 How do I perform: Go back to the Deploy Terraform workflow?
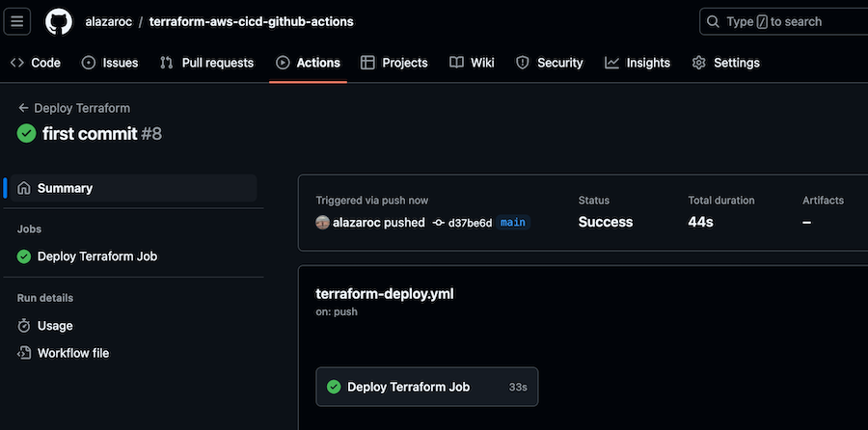[x=82, y=108]
